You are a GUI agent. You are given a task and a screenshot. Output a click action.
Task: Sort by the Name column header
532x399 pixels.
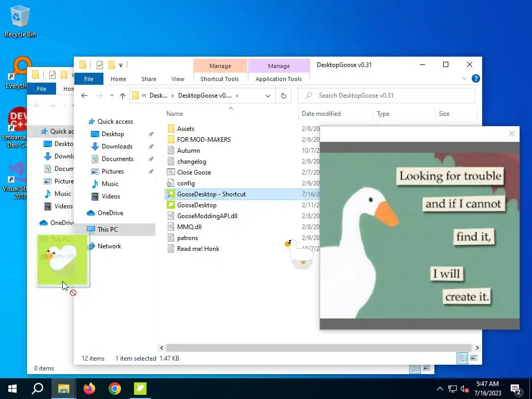[x=231, y=114]
